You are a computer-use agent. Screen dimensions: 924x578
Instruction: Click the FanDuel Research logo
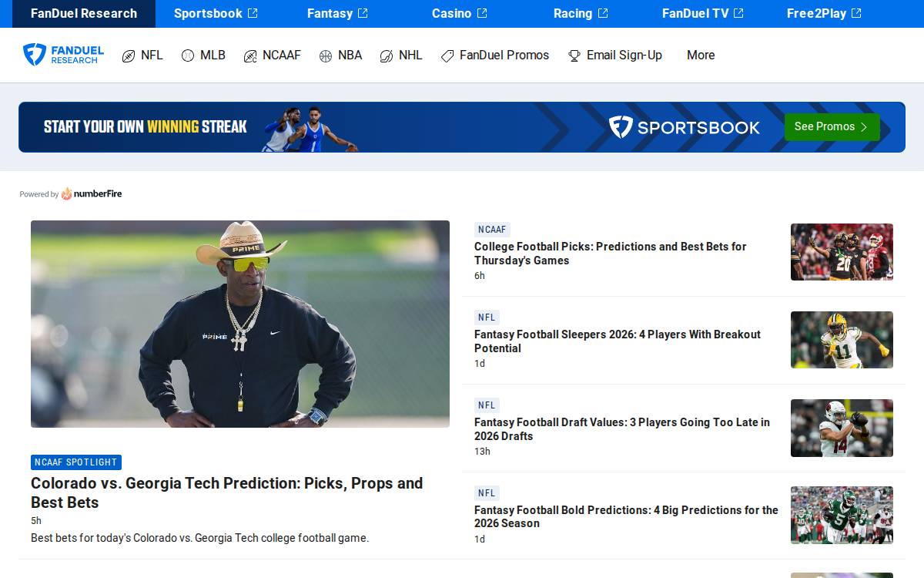[63, 55]
